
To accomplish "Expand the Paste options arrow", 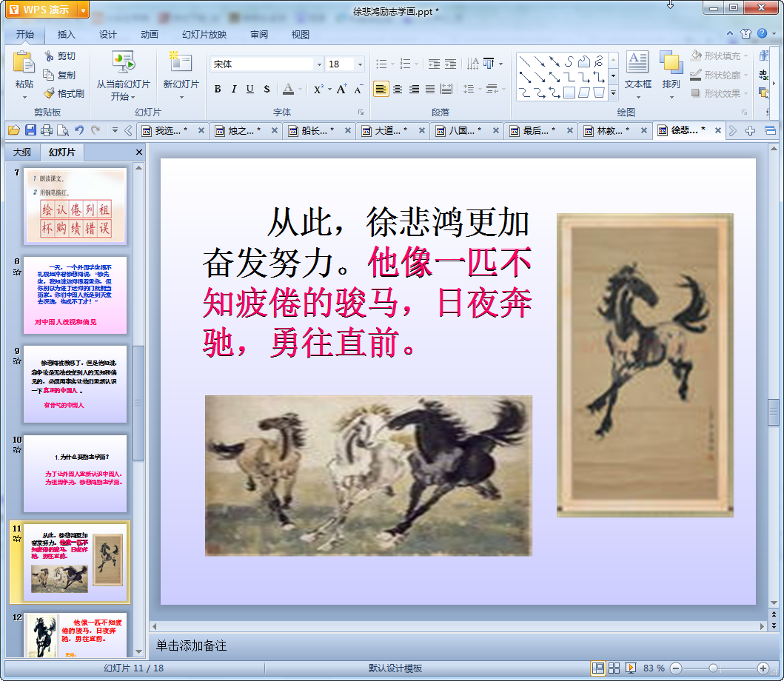I will [x=24, y=97].
